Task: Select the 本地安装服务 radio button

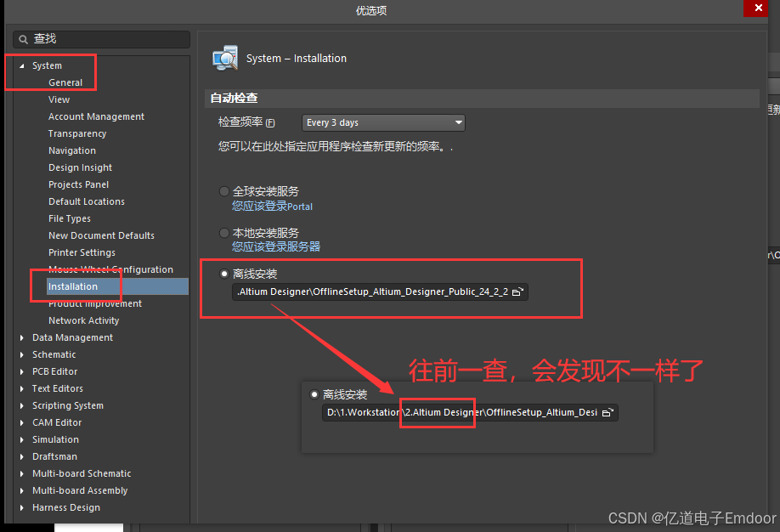Action: pyautogui.click(x=224, y=233)
